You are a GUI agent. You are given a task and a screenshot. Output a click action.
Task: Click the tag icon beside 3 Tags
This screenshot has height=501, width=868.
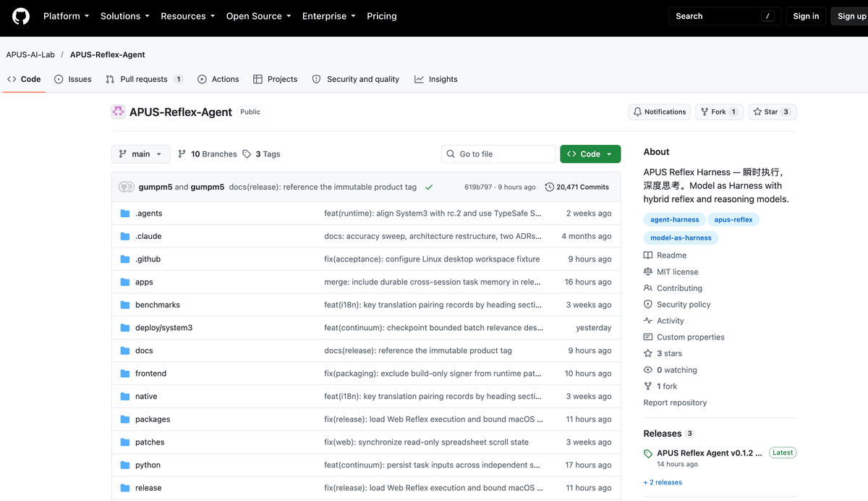click(247, 154)
